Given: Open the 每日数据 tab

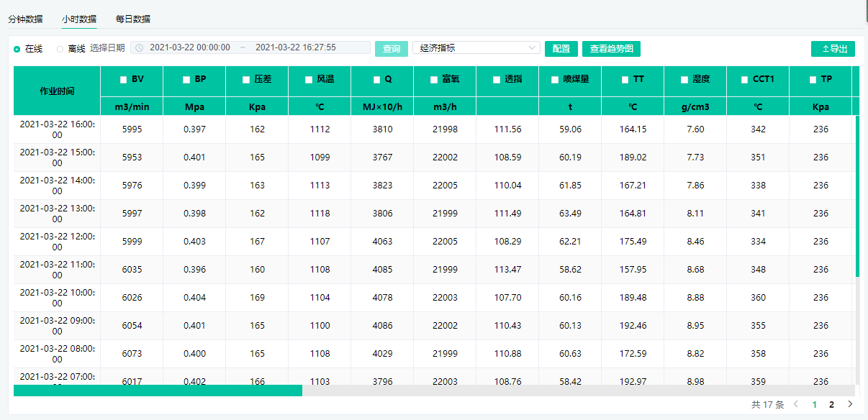Looking at the screenshot, I should click(133, 19).
